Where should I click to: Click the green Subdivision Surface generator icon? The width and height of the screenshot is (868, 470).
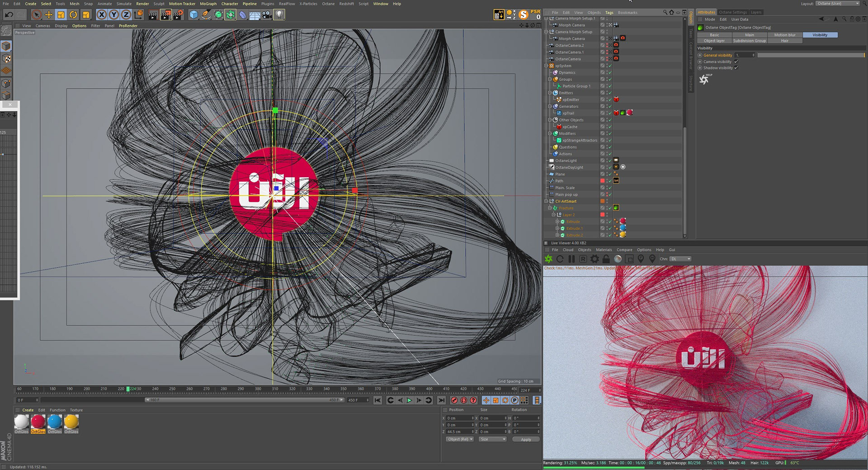tap(218, 15)
